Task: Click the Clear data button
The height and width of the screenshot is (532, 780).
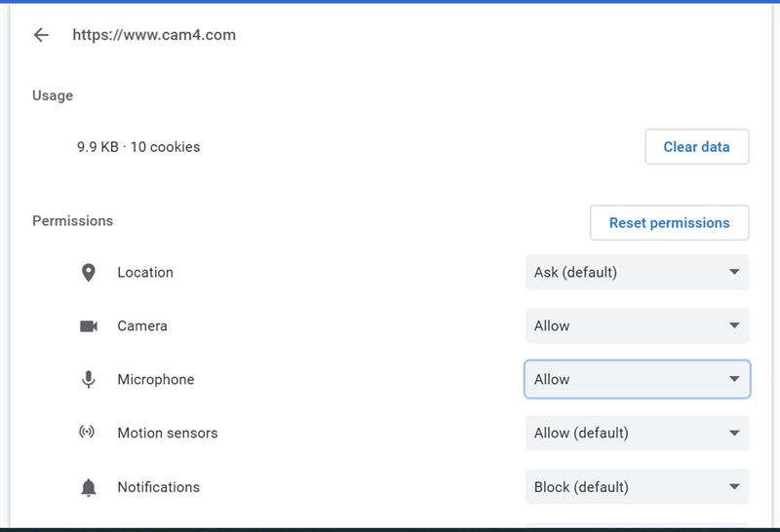Action: pyautogui.click(x=696, y=147)
